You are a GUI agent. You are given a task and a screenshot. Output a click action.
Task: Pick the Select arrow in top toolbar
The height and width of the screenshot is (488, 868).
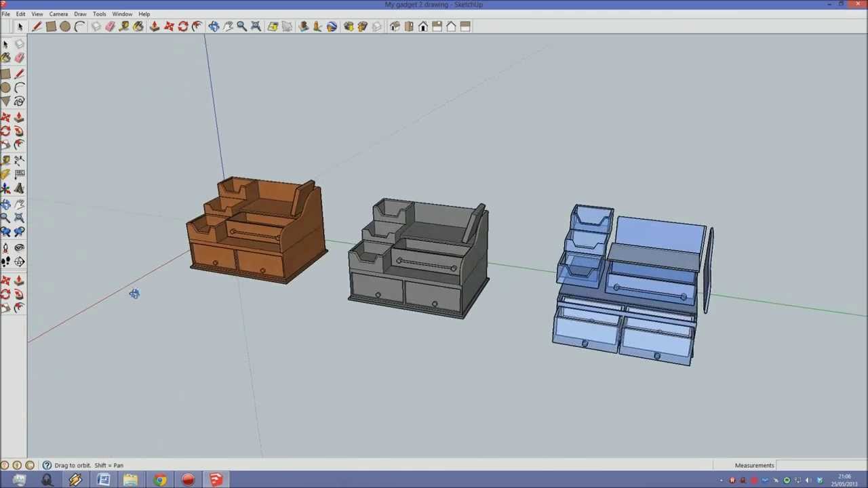20,26
